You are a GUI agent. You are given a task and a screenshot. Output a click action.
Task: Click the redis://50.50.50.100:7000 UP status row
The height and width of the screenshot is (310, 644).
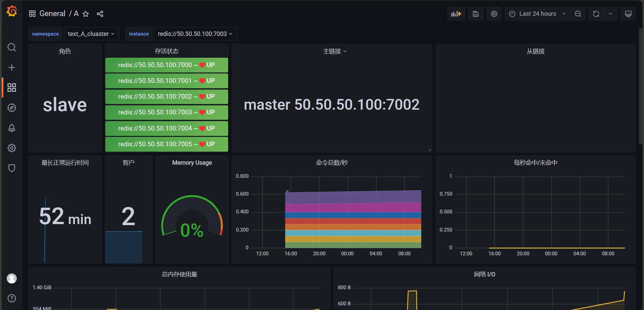pos(167,65)
